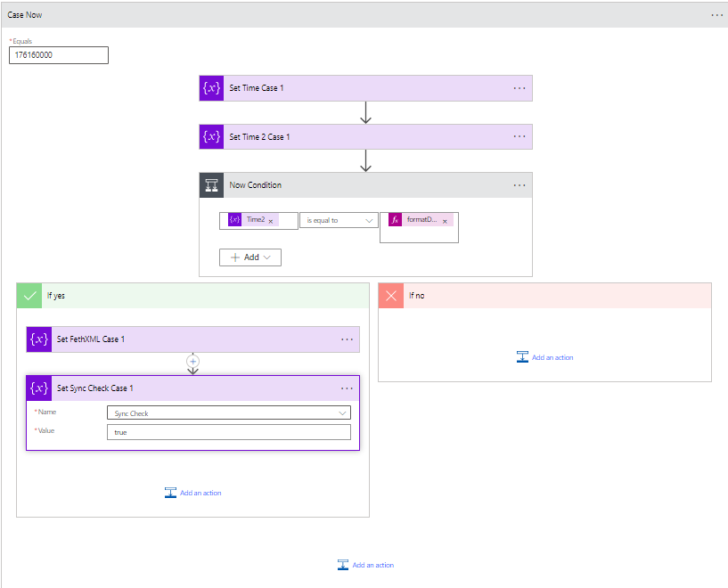The width and height of the screenshot is (728, 588).
Task: Click the Value field containing true
Action: (228, 432)
